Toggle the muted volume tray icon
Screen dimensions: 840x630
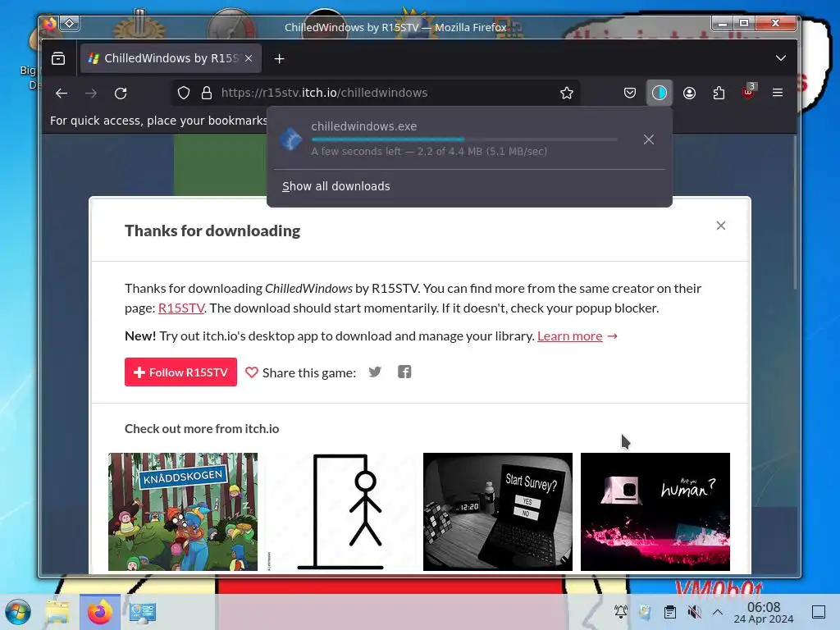tap(694, 611)
